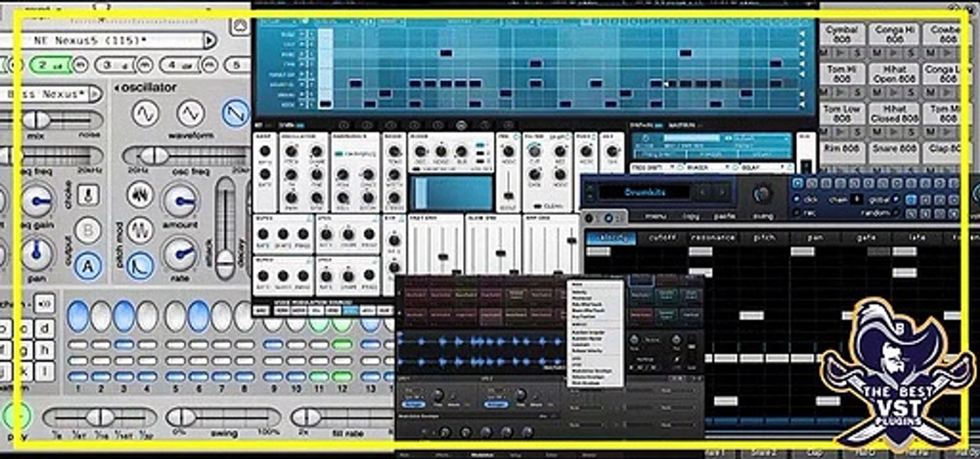Select the Hihat Open 808 pad

click(x=895, y=75)
